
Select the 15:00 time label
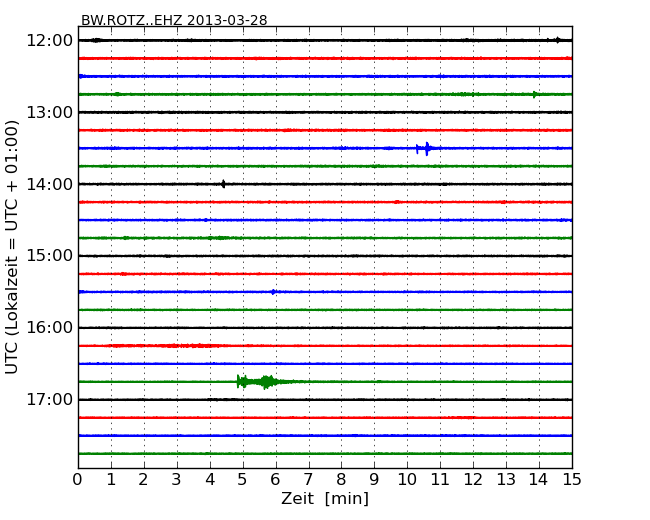coord(49,256)
